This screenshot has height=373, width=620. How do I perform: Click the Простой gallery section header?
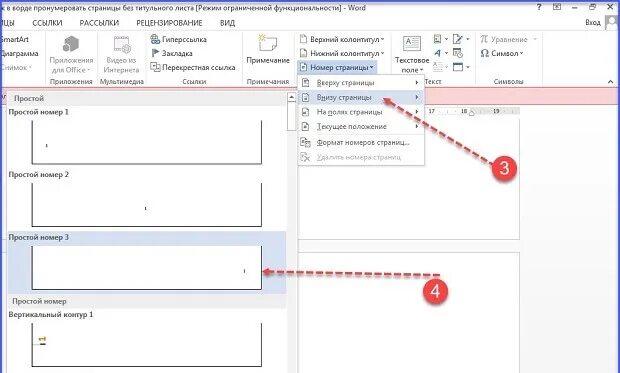click(146, 98)
